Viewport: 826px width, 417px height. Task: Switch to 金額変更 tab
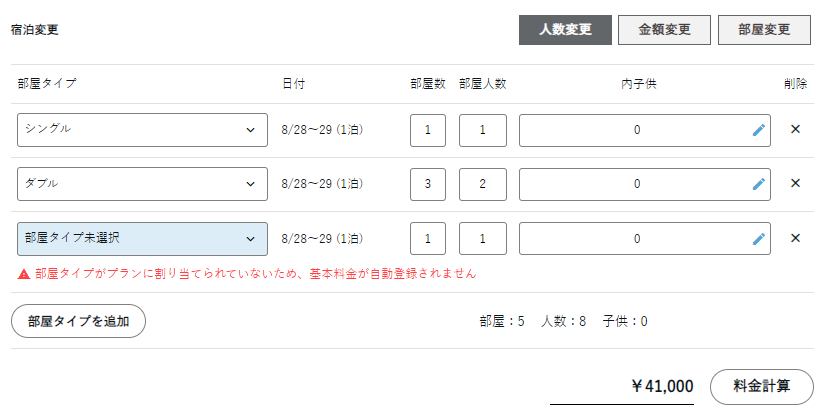[x=664, y=30]
